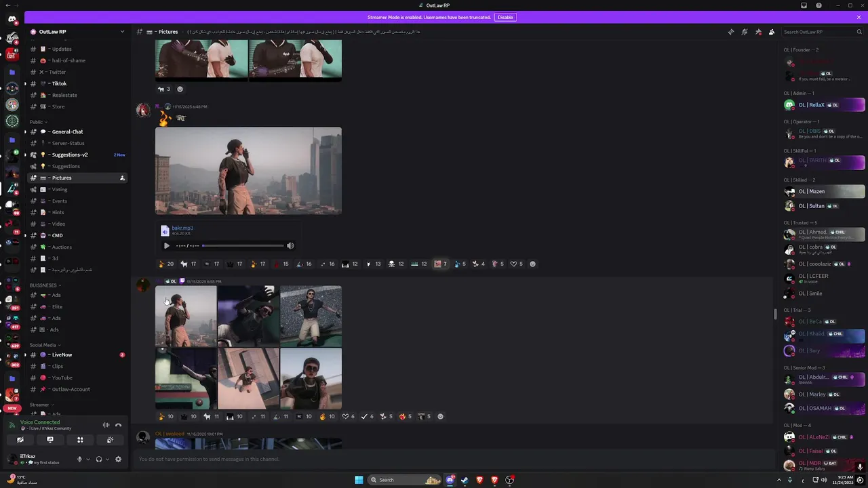Toggle the member list icon

pos(772,32)
